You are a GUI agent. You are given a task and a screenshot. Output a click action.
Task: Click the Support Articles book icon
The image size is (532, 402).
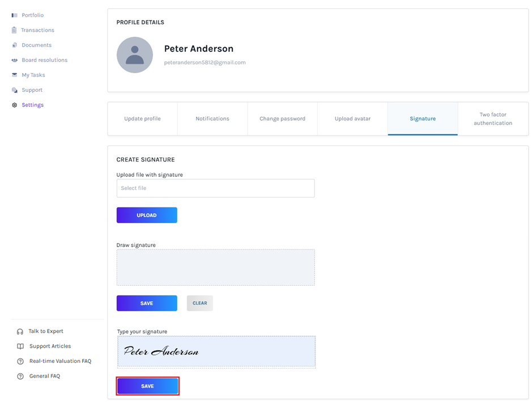[x=20, y=346]
